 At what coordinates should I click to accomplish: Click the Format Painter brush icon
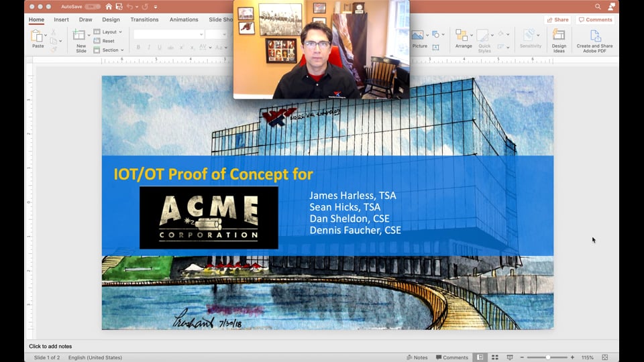(54, 50)
